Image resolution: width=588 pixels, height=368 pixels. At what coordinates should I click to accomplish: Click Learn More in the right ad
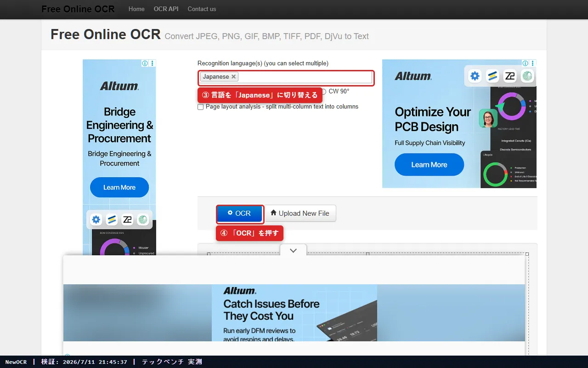(x=430, y=165)
